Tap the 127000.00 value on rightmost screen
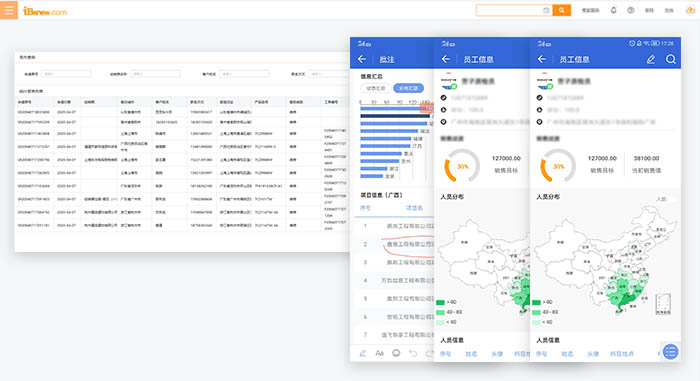This screenshot has height=381, width=700. click(602, 158)
